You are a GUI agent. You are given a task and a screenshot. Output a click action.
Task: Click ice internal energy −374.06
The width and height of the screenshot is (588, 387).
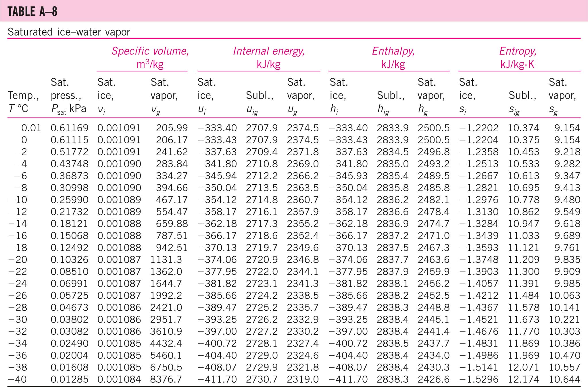coord(217,259)
